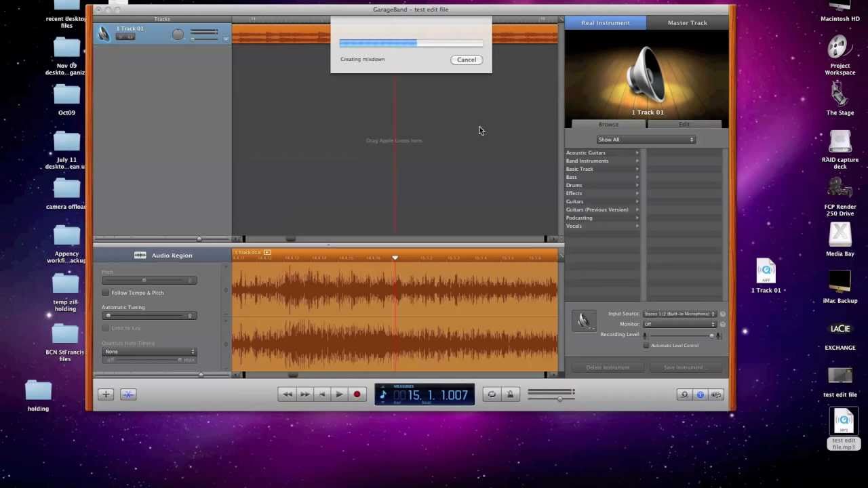Toggle the track editor scissors button

click(x=128, y=394)
